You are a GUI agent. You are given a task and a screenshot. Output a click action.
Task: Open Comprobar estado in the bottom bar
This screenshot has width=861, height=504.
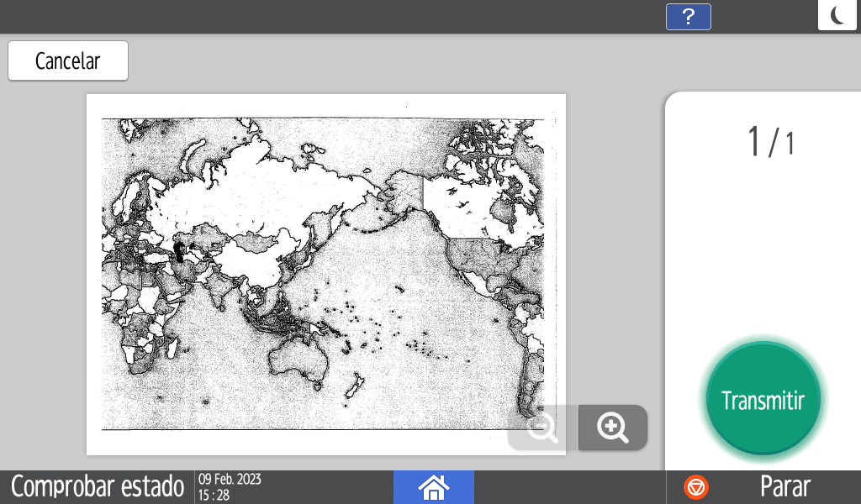pyautogui.click(x=98, y=487)
